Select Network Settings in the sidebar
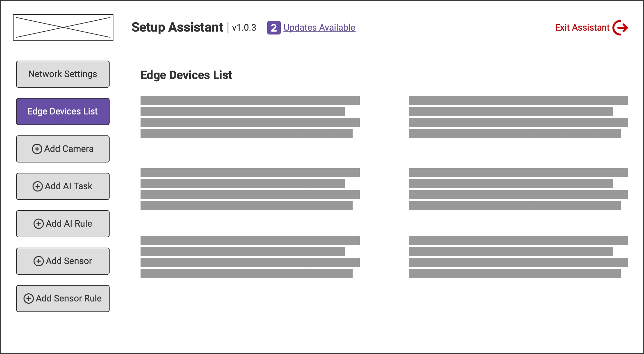 63,74
